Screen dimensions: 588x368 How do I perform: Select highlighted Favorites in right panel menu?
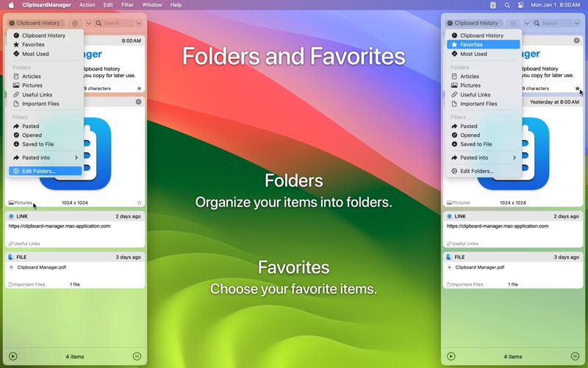click(x=484, y=44)
